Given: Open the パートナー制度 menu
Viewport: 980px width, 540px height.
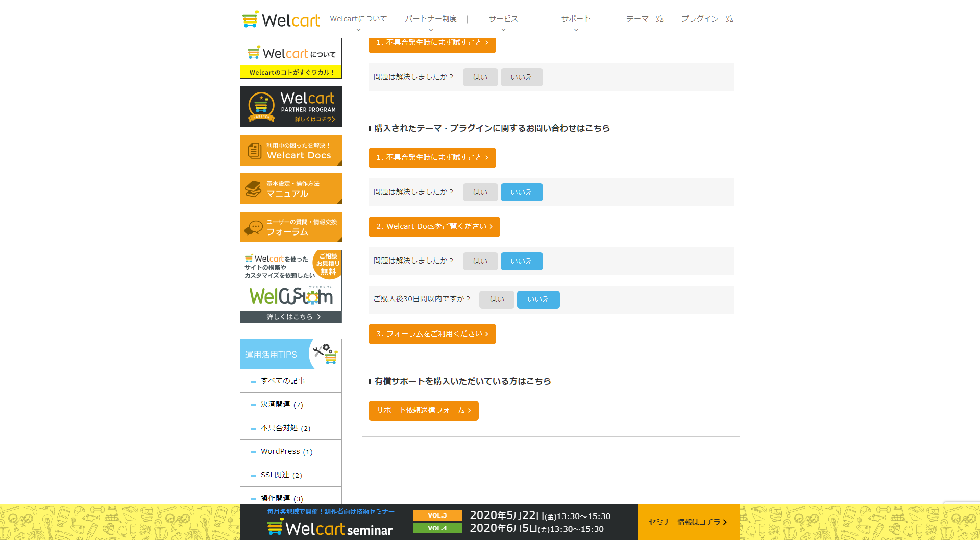Looking at the screenshot, I should point(431,19).
